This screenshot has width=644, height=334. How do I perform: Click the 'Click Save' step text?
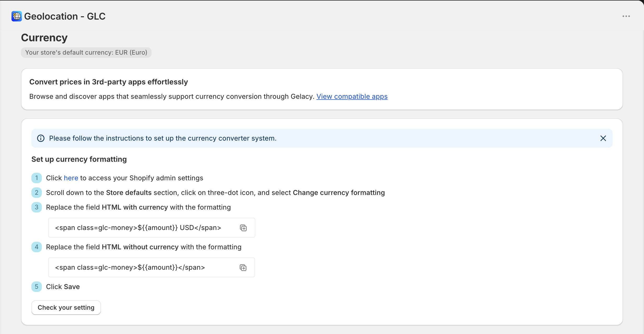point(63,287)
